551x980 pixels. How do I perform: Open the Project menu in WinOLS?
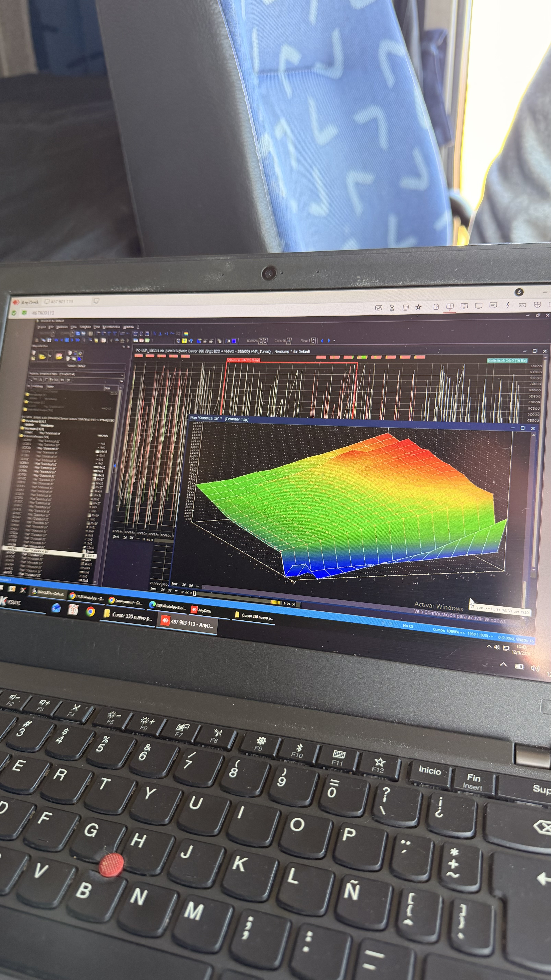(42, 327)
